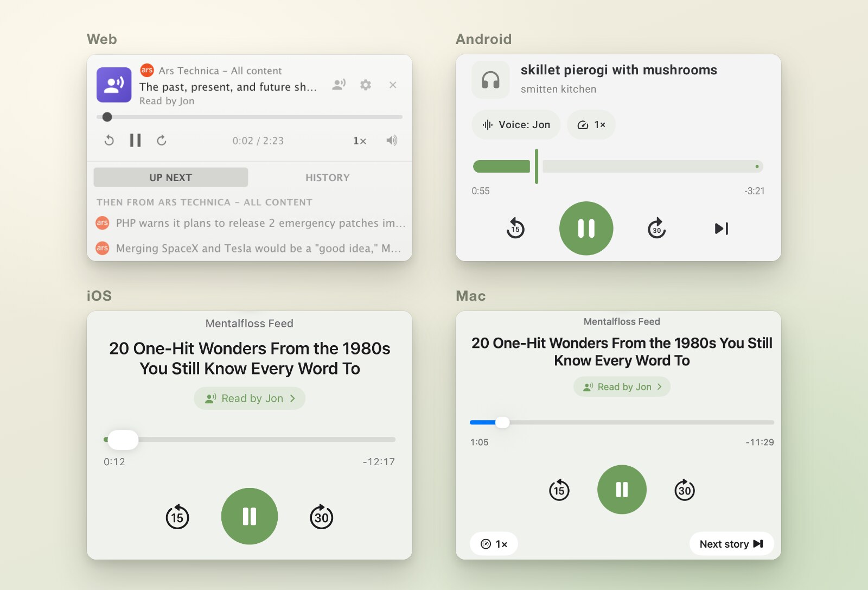Mute volume speaker icon in Web player
The image size is (868, 590).
[x=392, y=141]
